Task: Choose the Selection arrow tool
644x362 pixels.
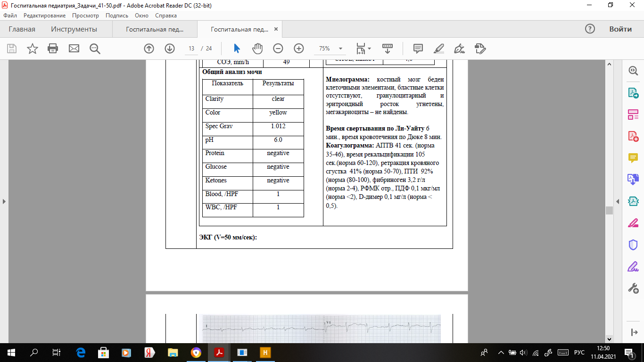Action: point(237,49)
